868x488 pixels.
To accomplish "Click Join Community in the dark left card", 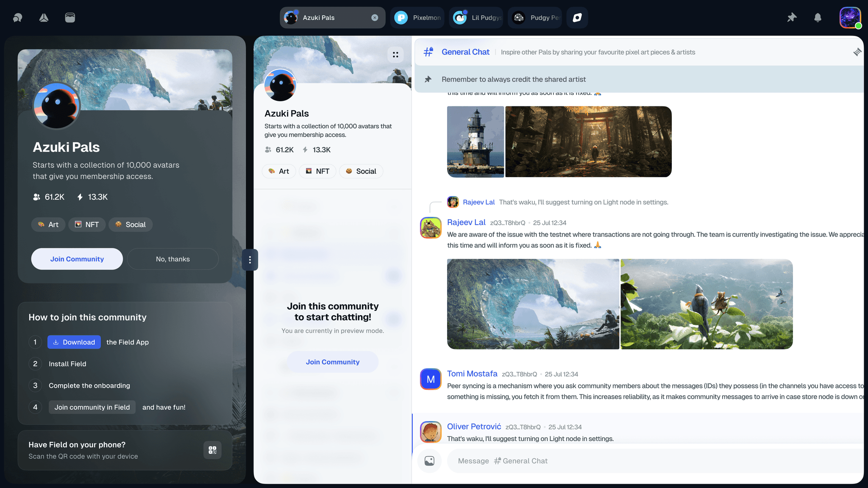I will [77, 259].
